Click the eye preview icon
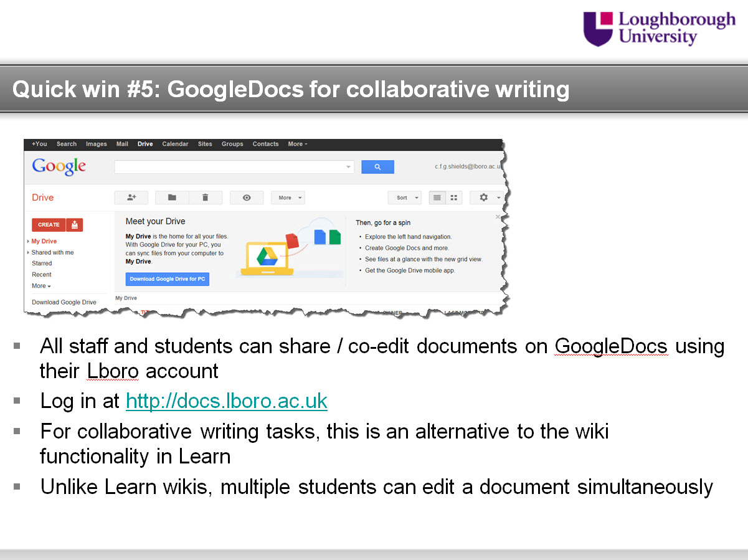Screen dimensions: 748x560 pos(247,197)
